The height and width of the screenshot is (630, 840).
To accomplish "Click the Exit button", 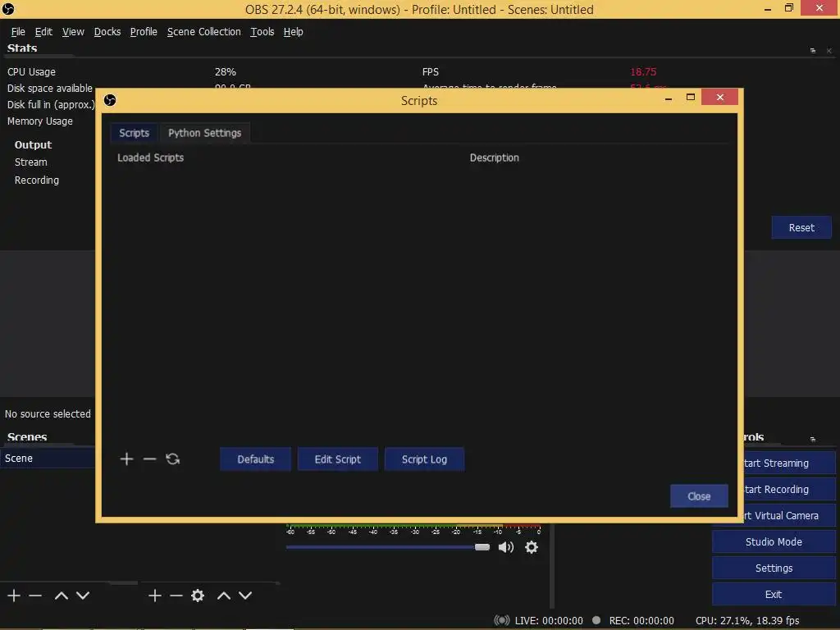I will pyautogui.click(x=774, y=594).
